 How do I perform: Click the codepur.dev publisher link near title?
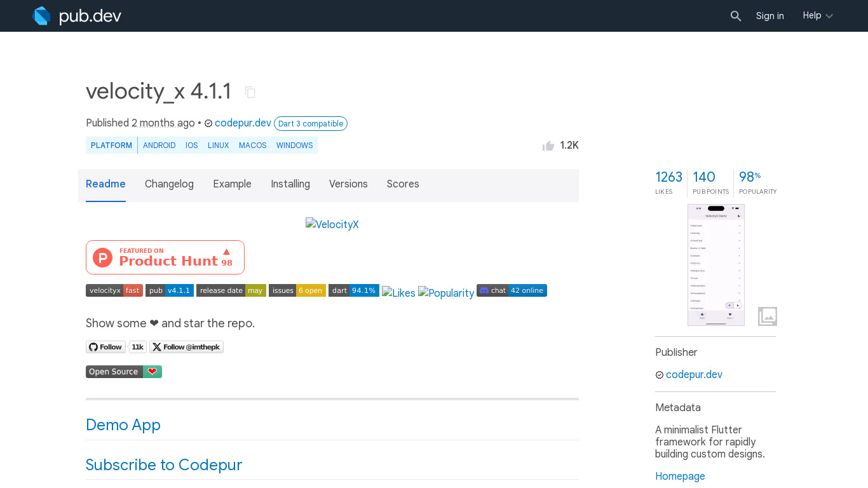pyautogui.click(x=243, y=123)
